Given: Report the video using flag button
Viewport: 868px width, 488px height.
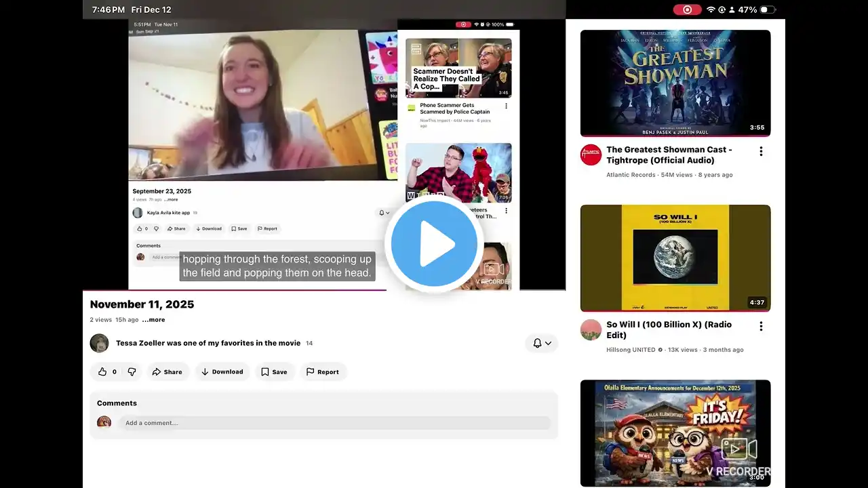Looking at the screenshot, I should [322, 371].
